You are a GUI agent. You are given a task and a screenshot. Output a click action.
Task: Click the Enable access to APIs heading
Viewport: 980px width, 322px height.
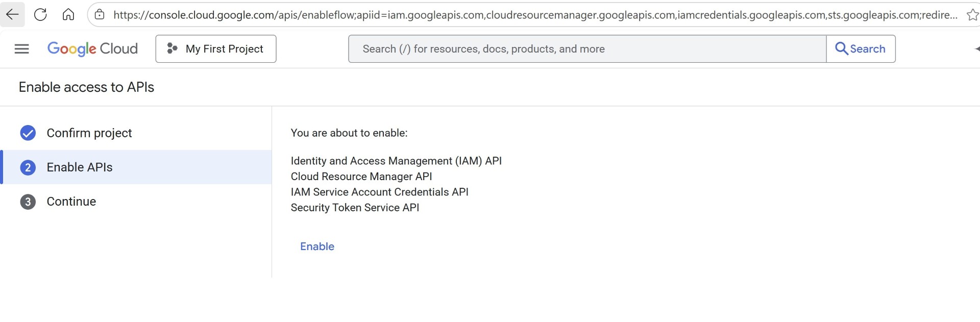86,87
